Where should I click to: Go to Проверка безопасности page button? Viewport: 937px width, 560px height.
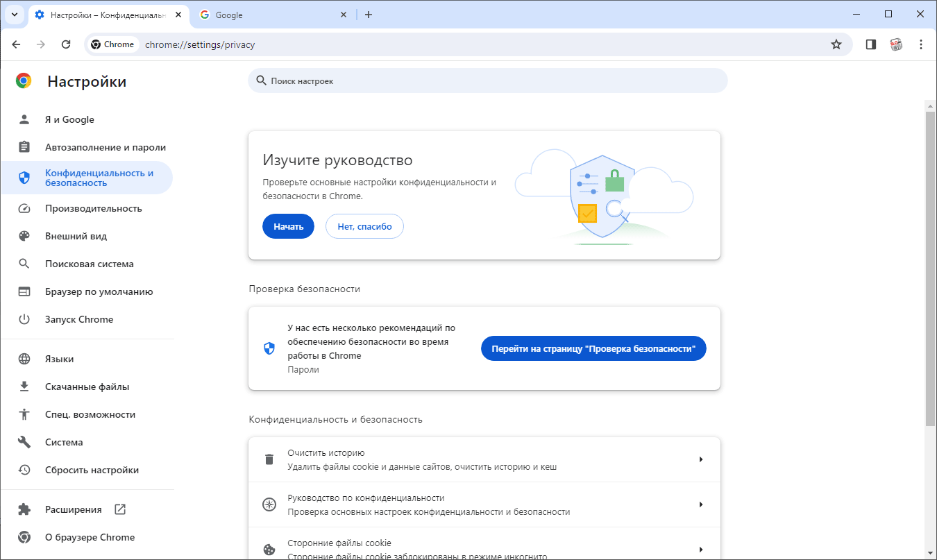[593, 348]
